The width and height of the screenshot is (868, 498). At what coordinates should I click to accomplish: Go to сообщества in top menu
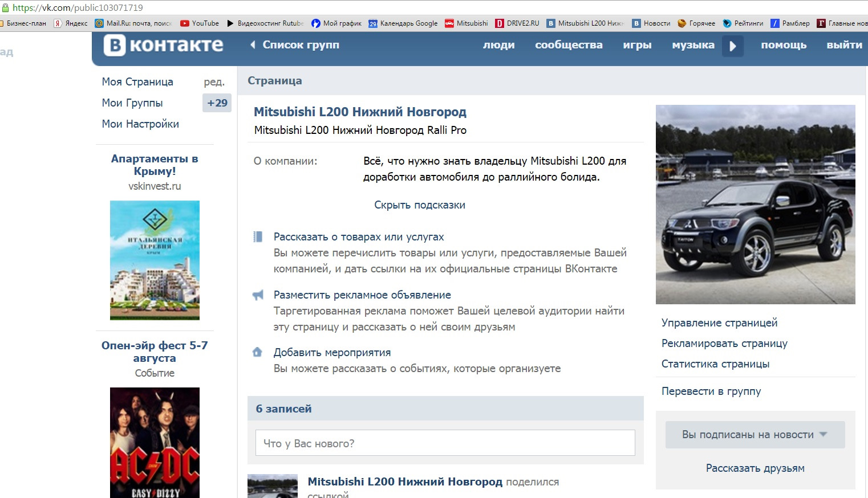(x=569, y=45)
